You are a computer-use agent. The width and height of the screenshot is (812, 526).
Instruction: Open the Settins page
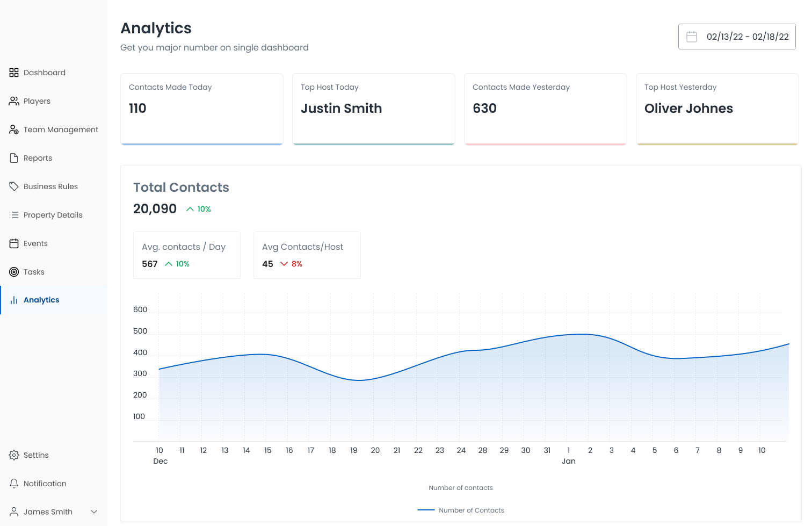coord(54,455)
